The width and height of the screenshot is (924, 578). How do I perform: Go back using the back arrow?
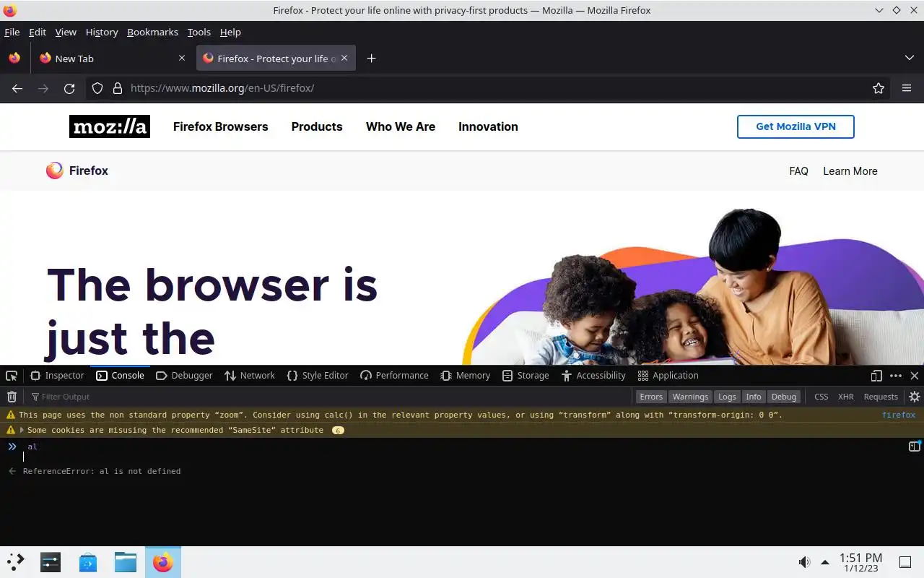(17, 88)
